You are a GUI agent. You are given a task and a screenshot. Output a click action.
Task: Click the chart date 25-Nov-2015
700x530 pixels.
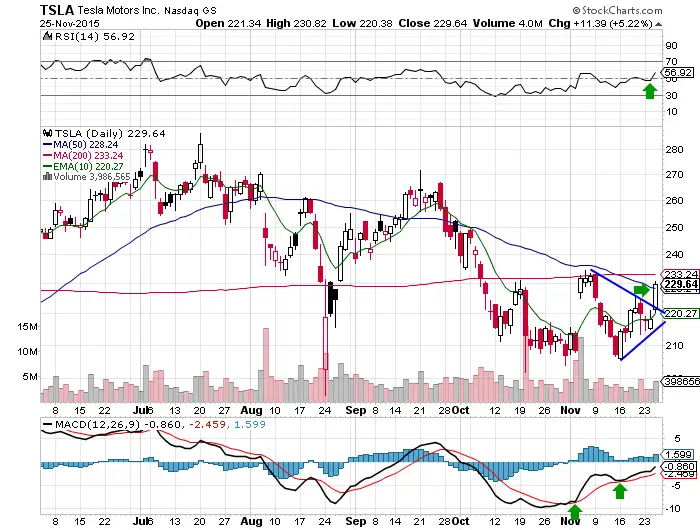[69, 24]
